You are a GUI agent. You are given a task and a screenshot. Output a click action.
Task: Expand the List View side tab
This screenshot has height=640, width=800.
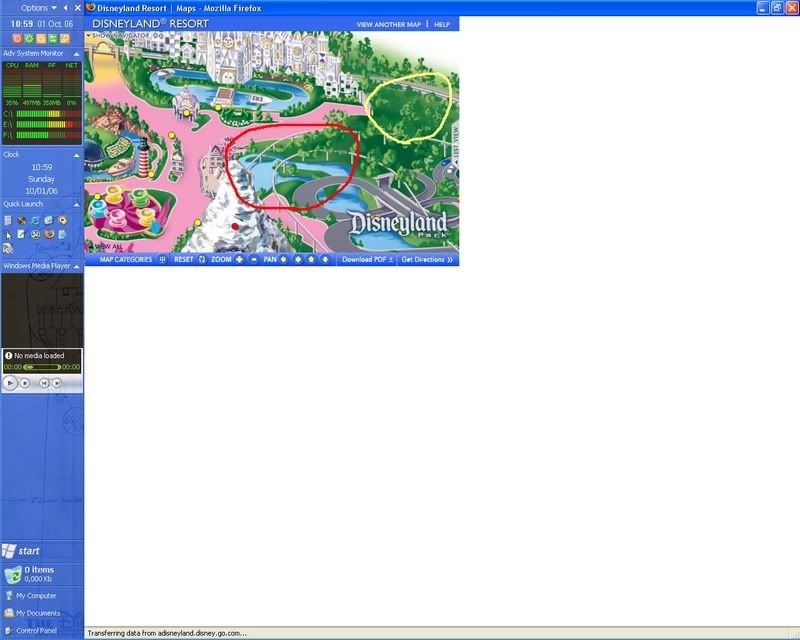pyautogui.click(x=455, y=145)
